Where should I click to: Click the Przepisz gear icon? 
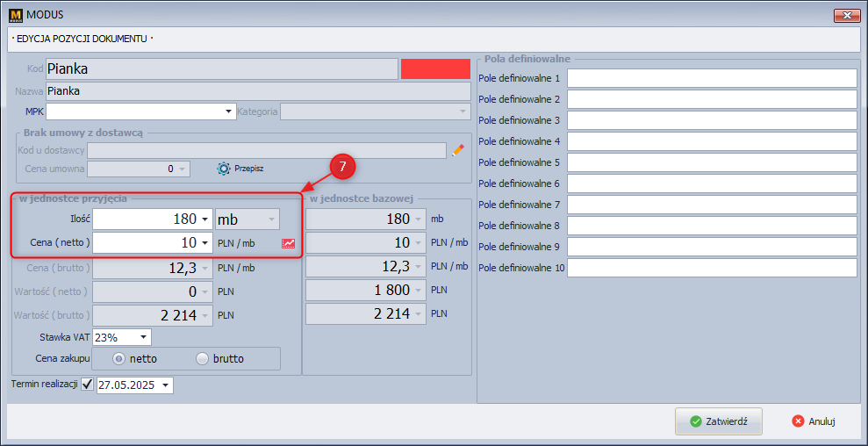click(x=223, y=169)
